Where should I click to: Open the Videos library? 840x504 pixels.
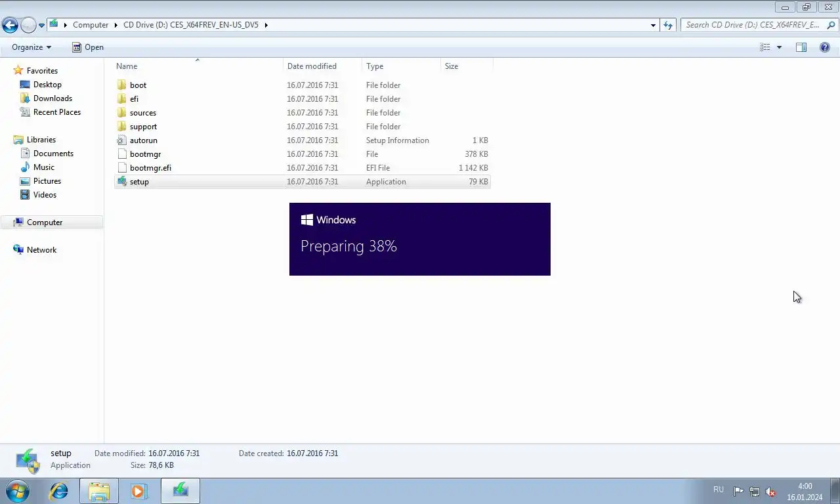(x=45, y=195)
